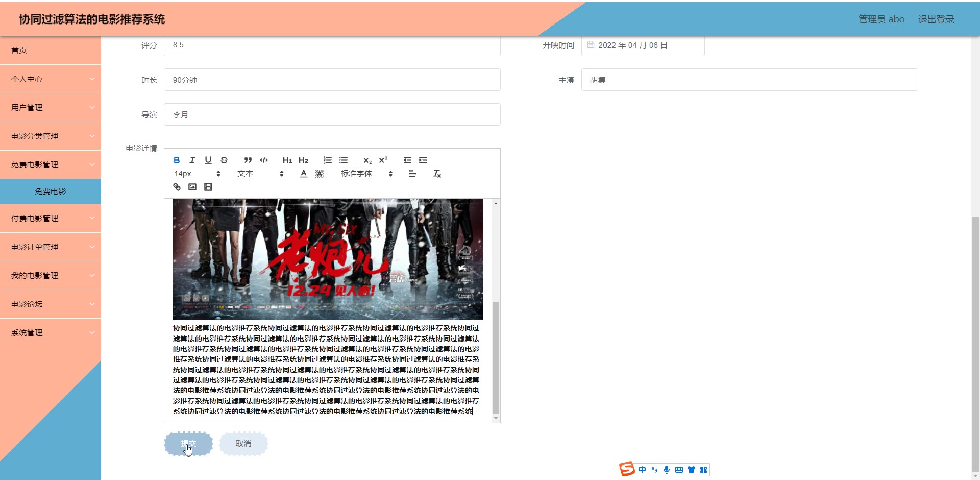Click the movie poster image in editor
This screenshot has height=480, width=980.
click(328, 259)
